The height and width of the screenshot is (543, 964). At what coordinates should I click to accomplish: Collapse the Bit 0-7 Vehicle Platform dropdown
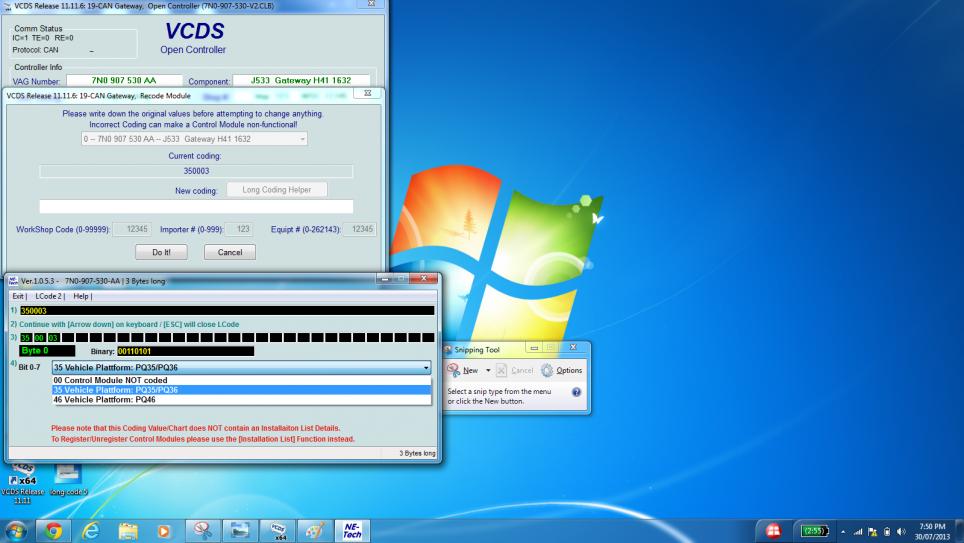click(x=426, y=368)
